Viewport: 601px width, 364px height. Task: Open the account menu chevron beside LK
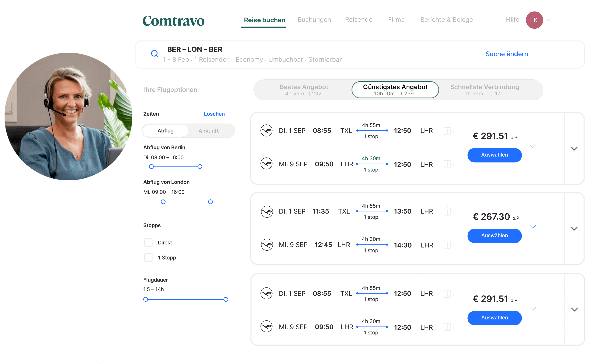(x=549, y=20)
